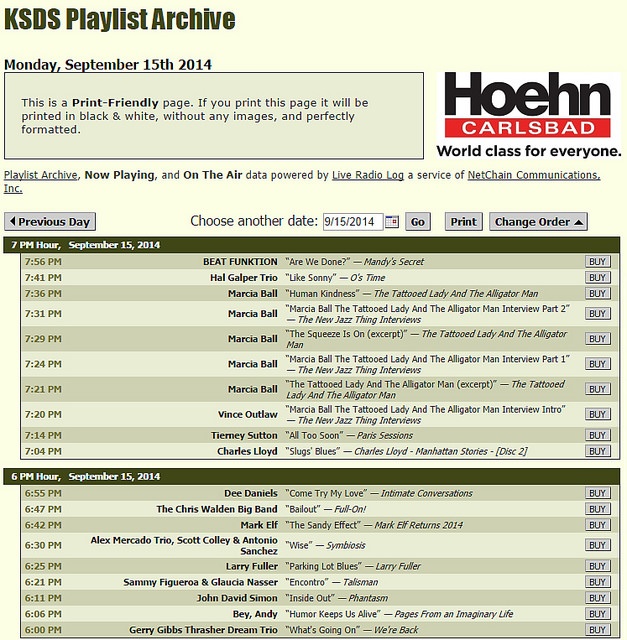Click the "6 PM Hour, September 15, 2014" header
Viewport: 627px width, 640px height.
point(312,476)
